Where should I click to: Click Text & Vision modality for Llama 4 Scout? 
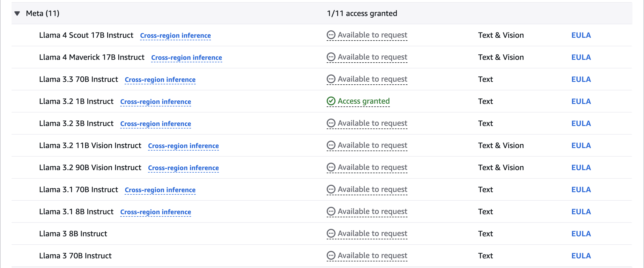501,35
